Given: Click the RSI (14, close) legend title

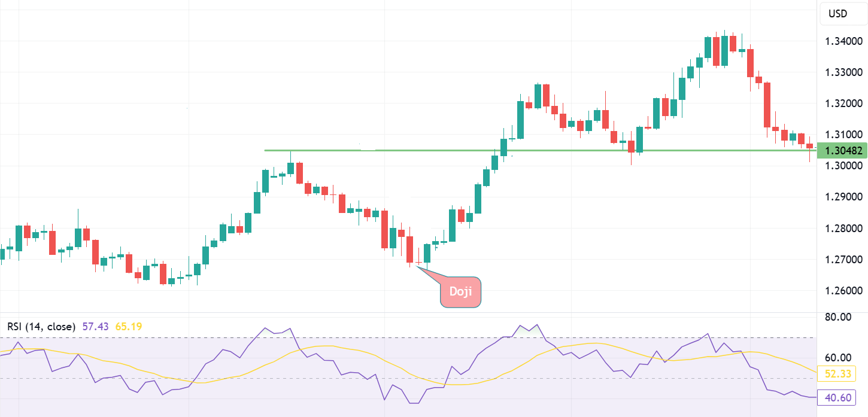Looking at the screenshot, I should [41, 327].
